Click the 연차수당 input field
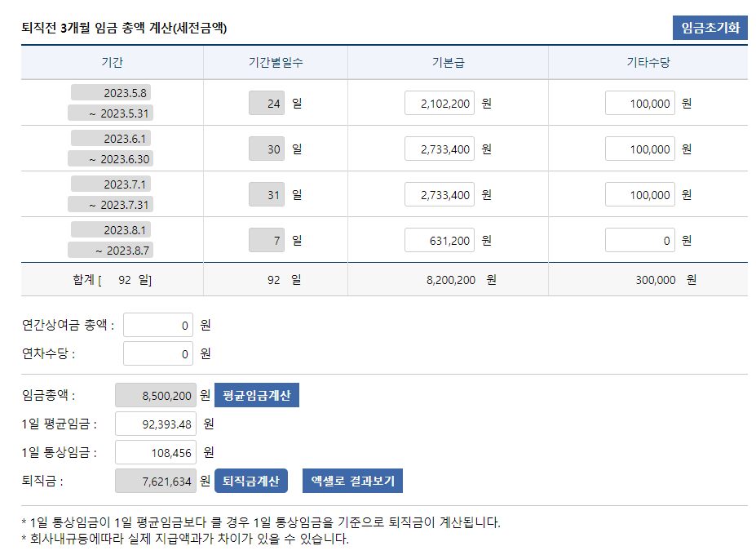Screen dimensions: 756x555 tap(158, 353)
